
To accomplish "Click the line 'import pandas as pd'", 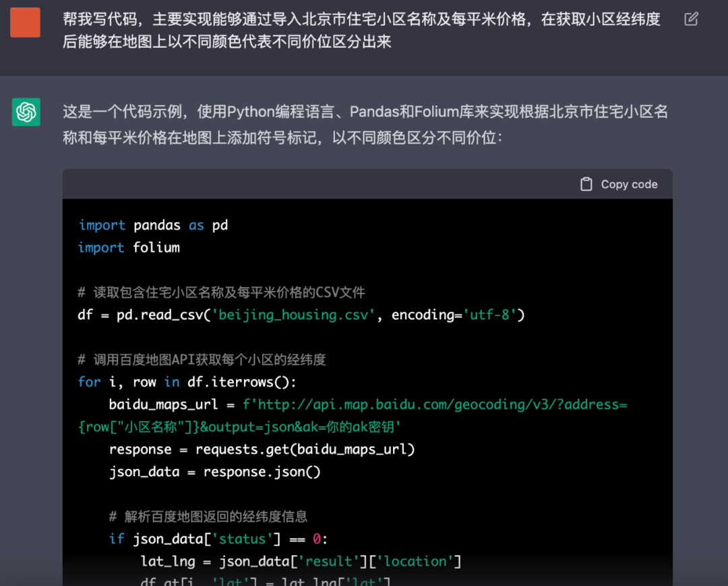I will (x=153, y=225).
